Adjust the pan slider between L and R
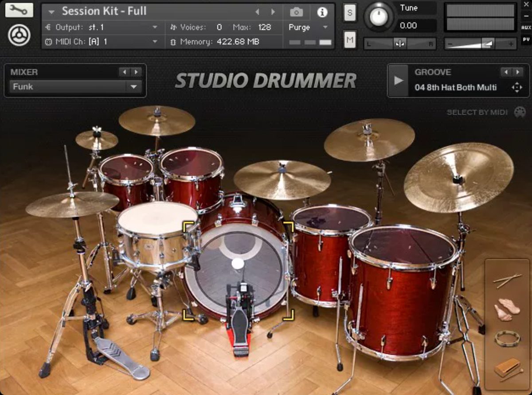This screenshot has width=532, height=395. tap(400, 44)
